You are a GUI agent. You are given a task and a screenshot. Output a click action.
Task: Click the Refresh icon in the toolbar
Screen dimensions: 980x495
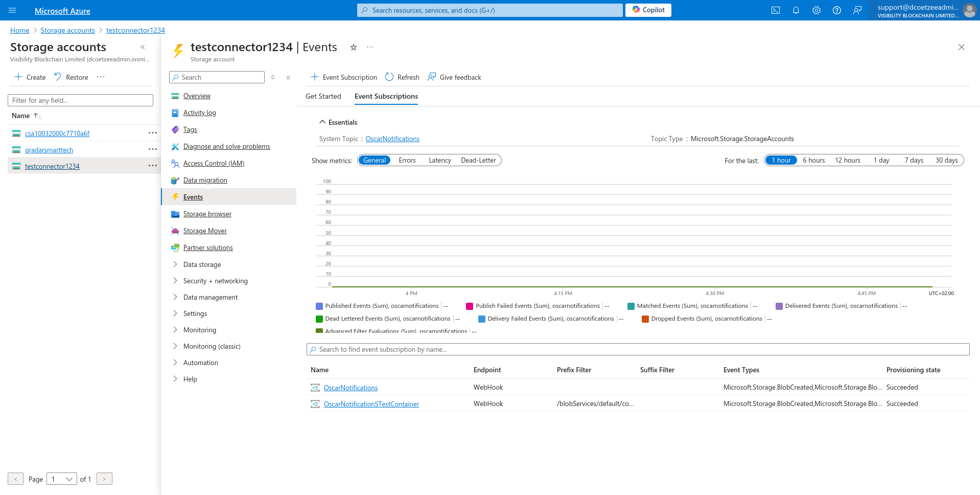(x=389, y=77)
